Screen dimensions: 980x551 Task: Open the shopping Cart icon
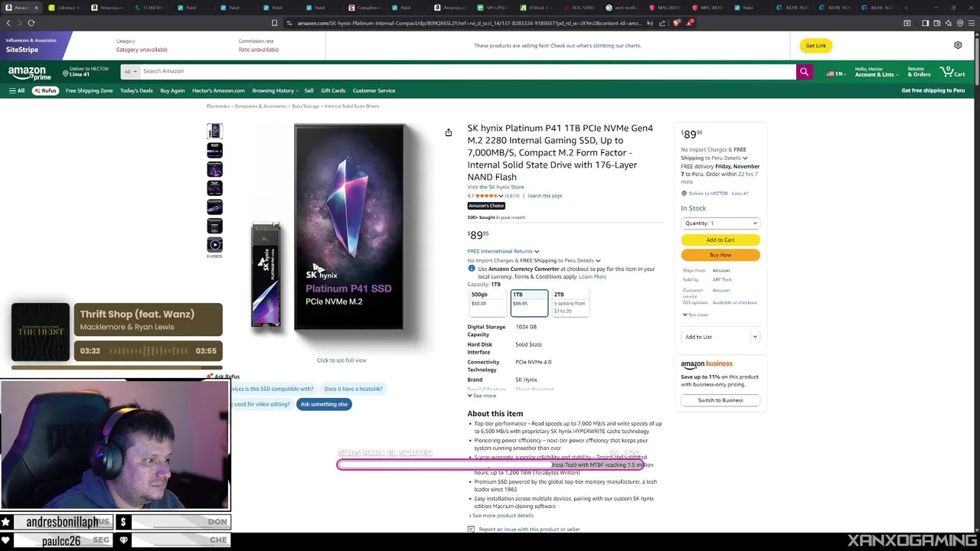point(954,72)
